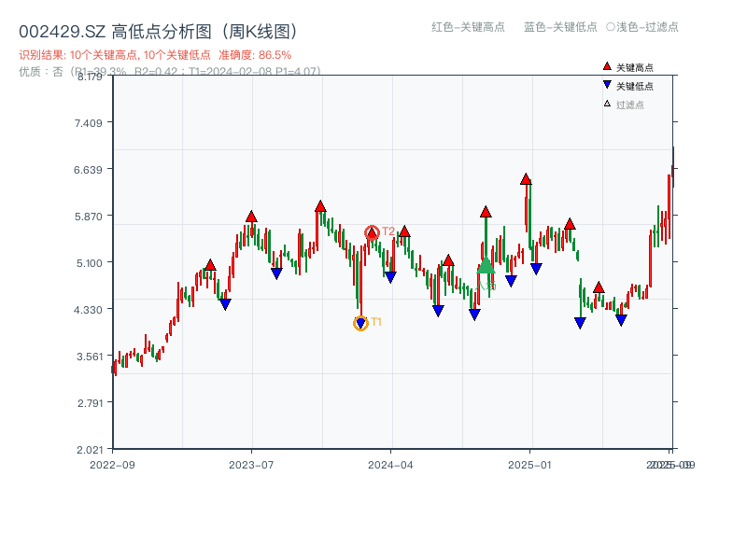The width and height of the screenshot is (747, 560).
Task: Click the header note 红色-关键高点
Action: 468,27
